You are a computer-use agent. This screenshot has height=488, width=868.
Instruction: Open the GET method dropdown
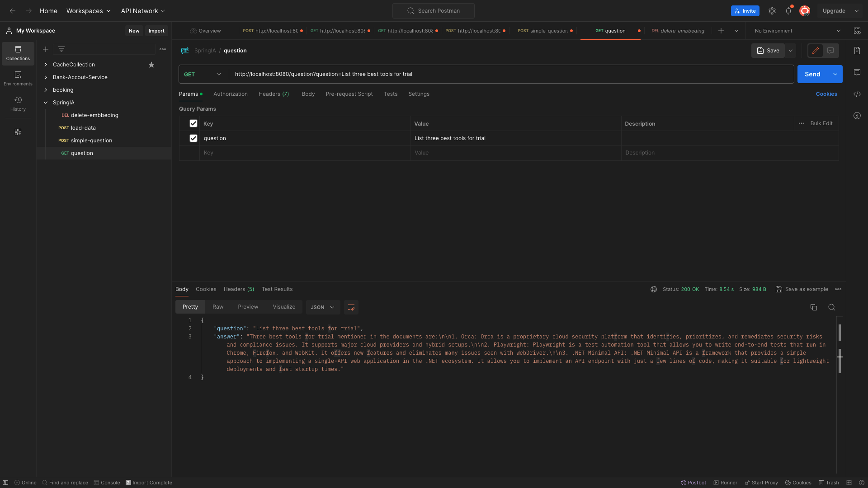point(203,74)
